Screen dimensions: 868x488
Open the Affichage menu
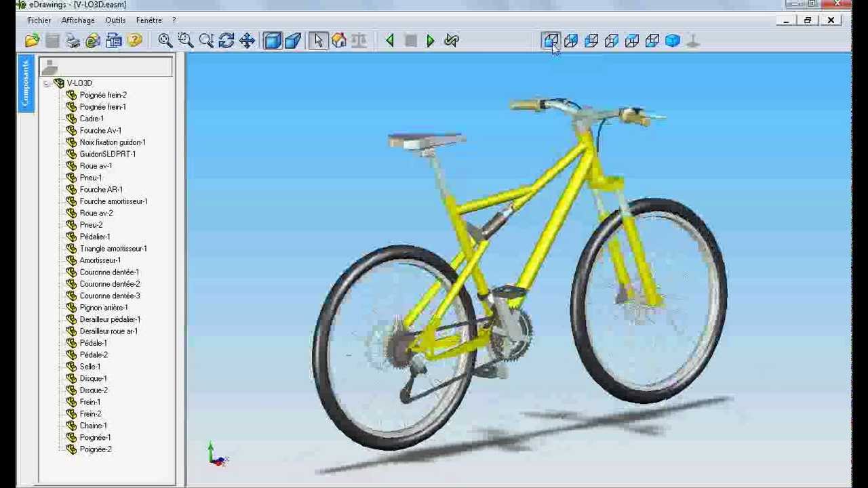[x=78, y=20]
